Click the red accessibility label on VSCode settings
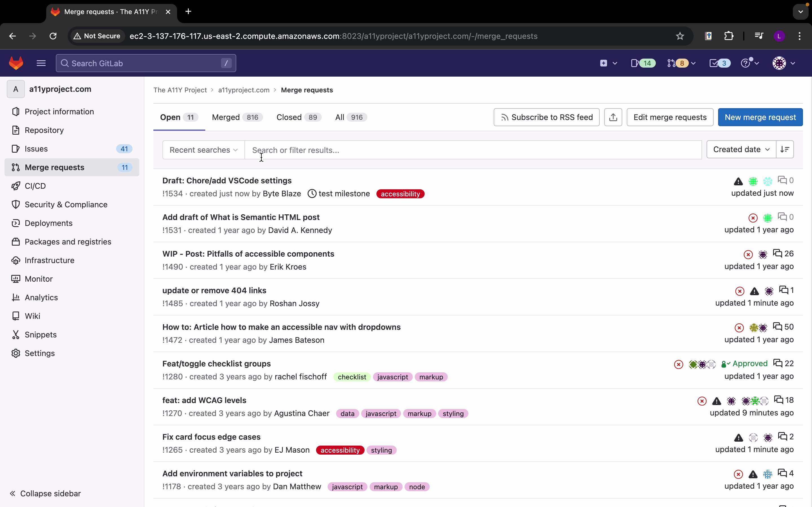 [x=400, y=194]
